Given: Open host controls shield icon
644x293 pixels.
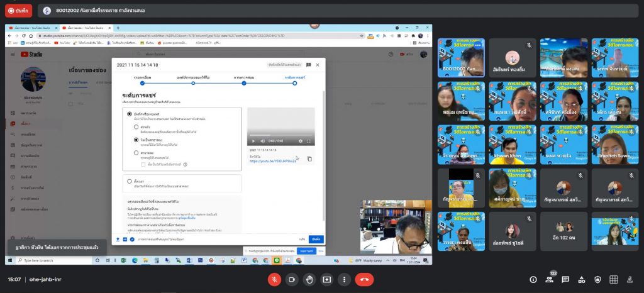Looking at the screenshot, I should coord(597,279).
